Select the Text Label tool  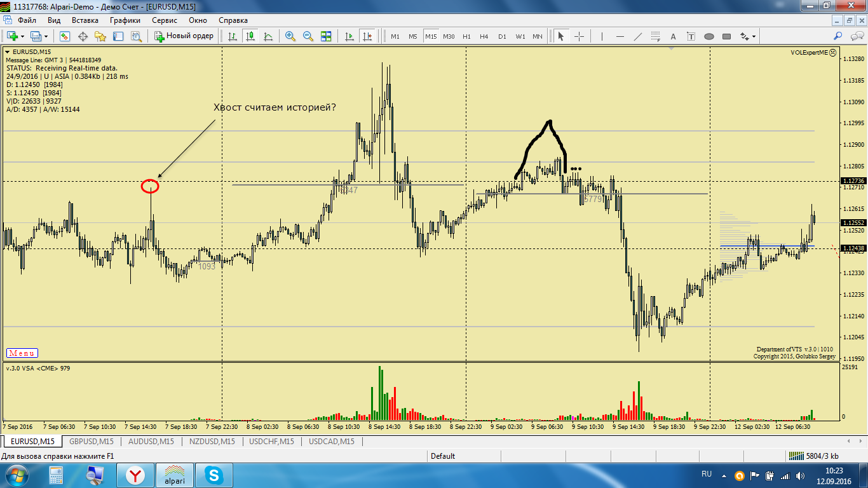point(691,36)
